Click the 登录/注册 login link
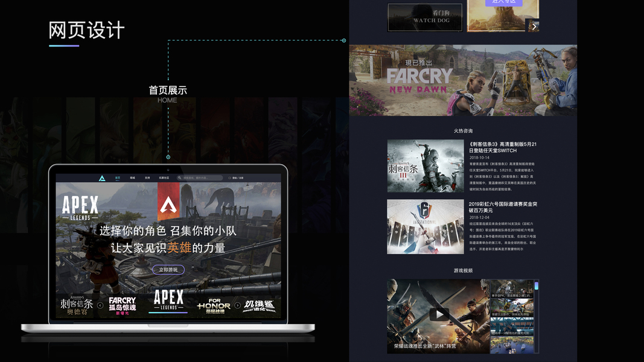The width and height of the screenshot is (644, 362). click(x=236, y=178)
